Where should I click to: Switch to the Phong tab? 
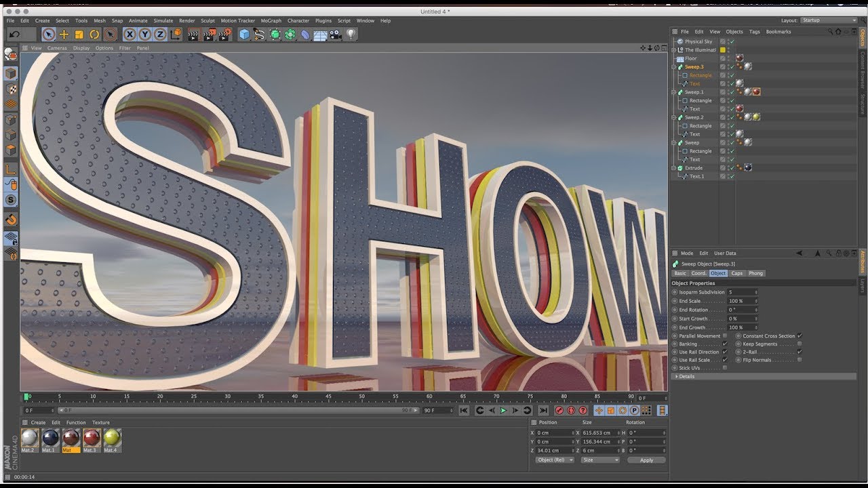pyautogui.click(x=756, y=273)
